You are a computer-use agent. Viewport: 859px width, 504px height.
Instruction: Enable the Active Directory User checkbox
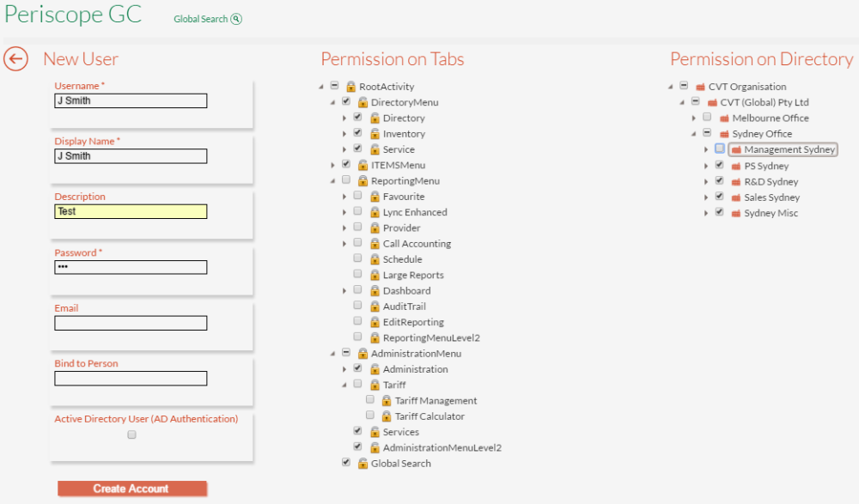(131, 435)
